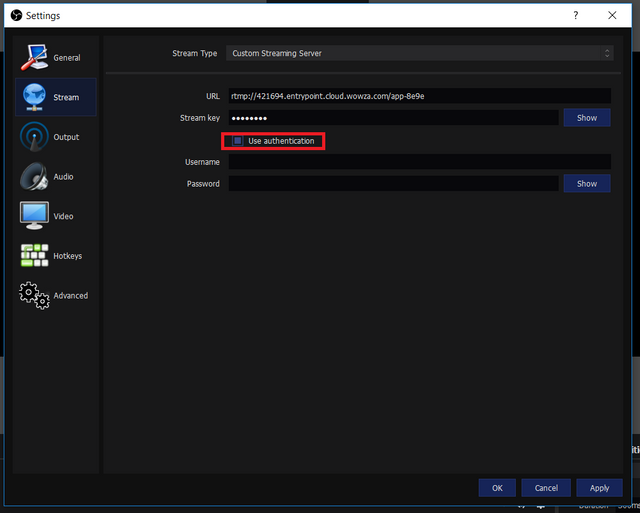The height and width of the screenshot is (513, 640).
Task: Open the General settings icon
Action: pos(34,58)
